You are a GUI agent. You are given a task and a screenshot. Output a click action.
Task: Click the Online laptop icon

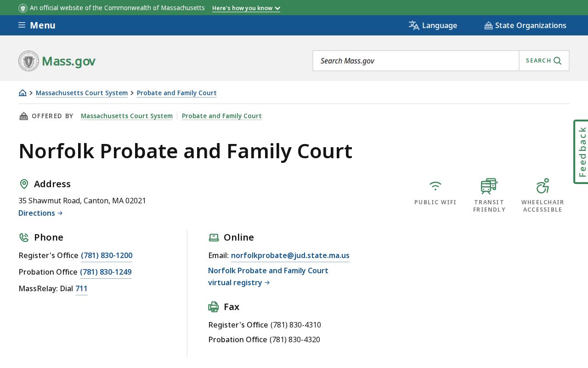(214, 237)
